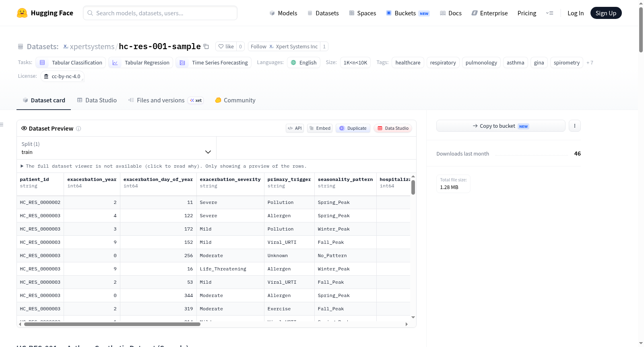Open Spaces in the top navigation
Screen dimensions: 644x347
pyautogui.click(x=363, y=13)
